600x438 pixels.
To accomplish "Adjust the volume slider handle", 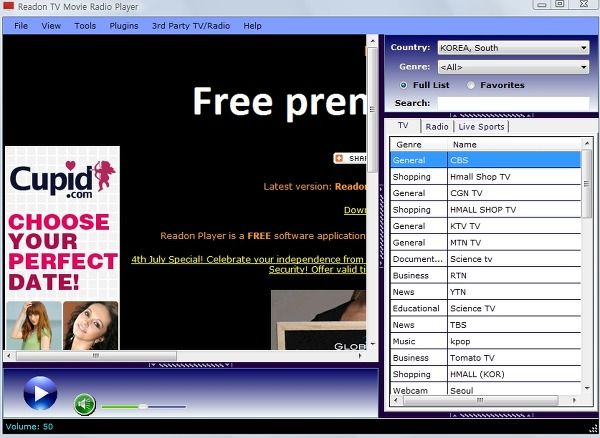I will point(143,406).
